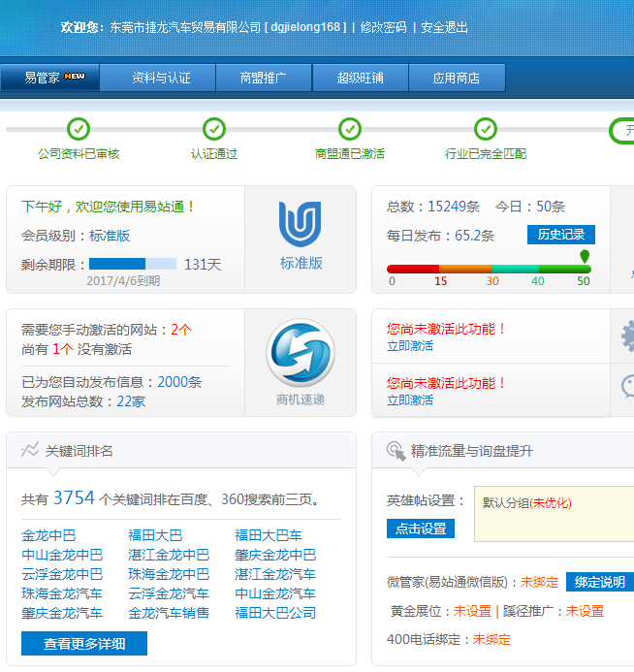Open the 绑定说明 button

coord(599,582)
